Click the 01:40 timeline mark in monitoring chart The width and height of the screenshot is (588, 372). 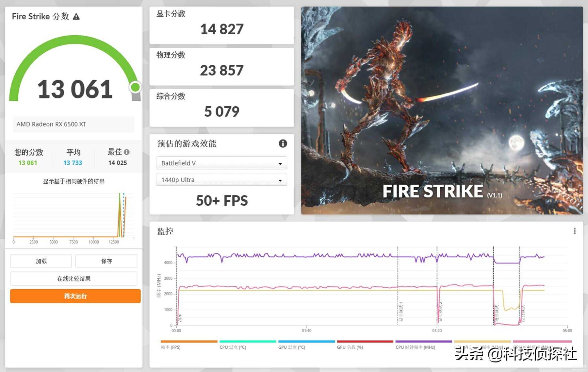[x=306, y=330]
